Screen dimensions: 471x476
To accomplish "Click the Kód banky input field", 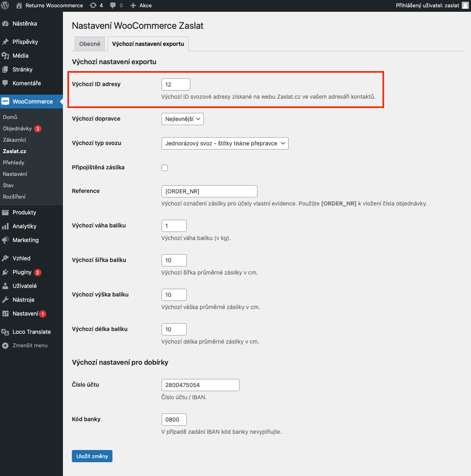I will point(174,420).
